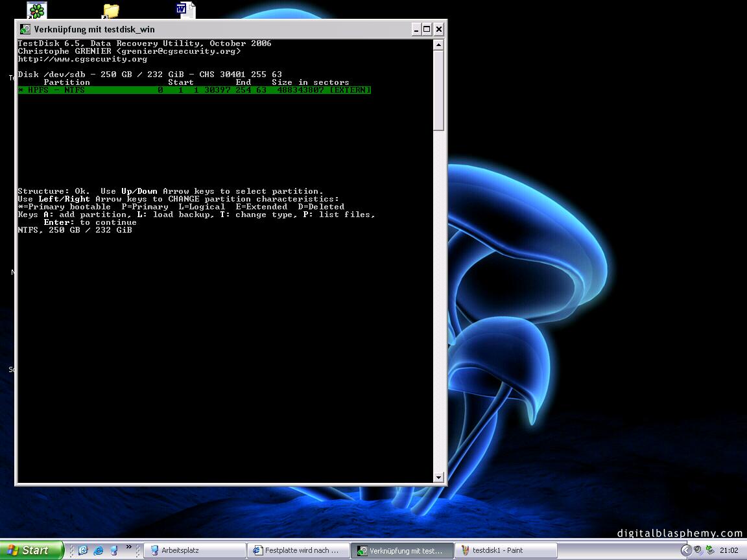The width and height of the screenshot is (747, 560).
Task: Click the 'Christophe GRENIER' author line
Action: pos(129,51)
